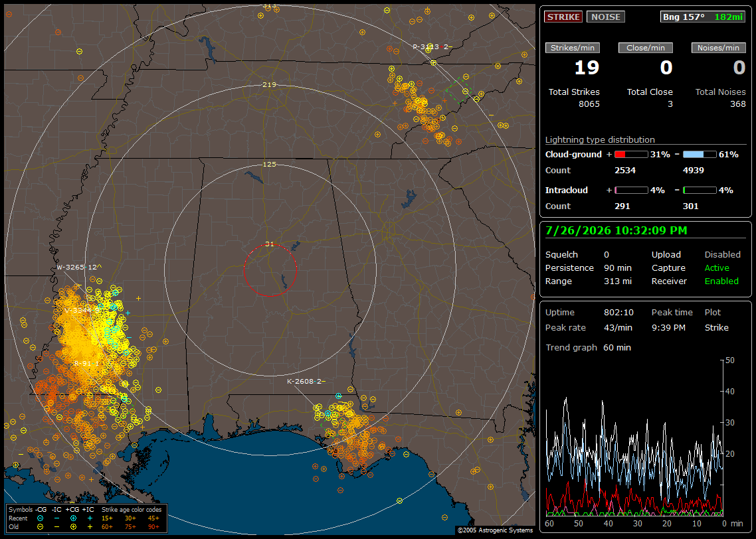
Task: Switch to the NOISE display mode
Action: (606, 17)
